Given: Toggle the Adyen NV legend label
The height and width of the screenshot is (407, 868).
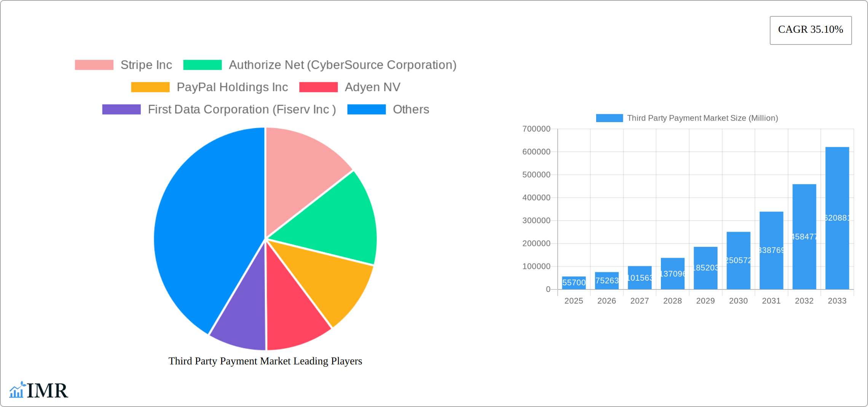Looking at the screenshot, I should tap(373, 87).
